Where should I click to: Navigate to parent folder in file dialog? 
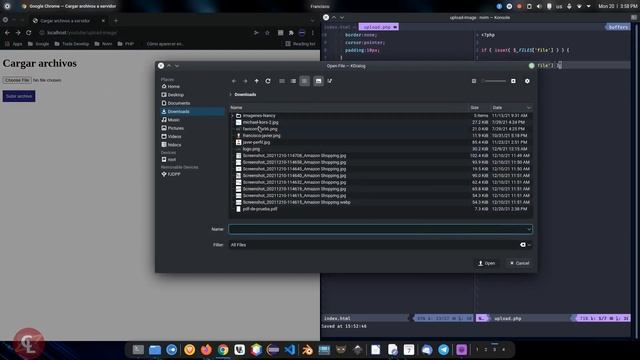click(x=256, y=81)
